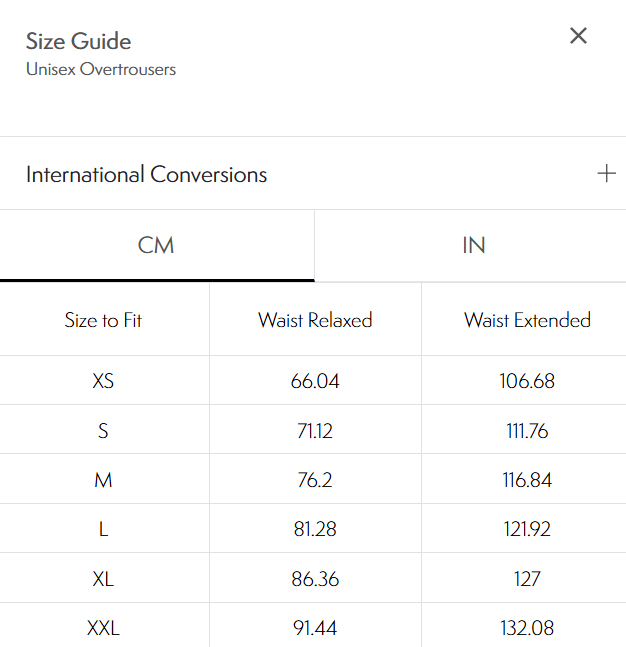Click the 106.68 waist extended value

pyautogui.click(x=527, y=381)
